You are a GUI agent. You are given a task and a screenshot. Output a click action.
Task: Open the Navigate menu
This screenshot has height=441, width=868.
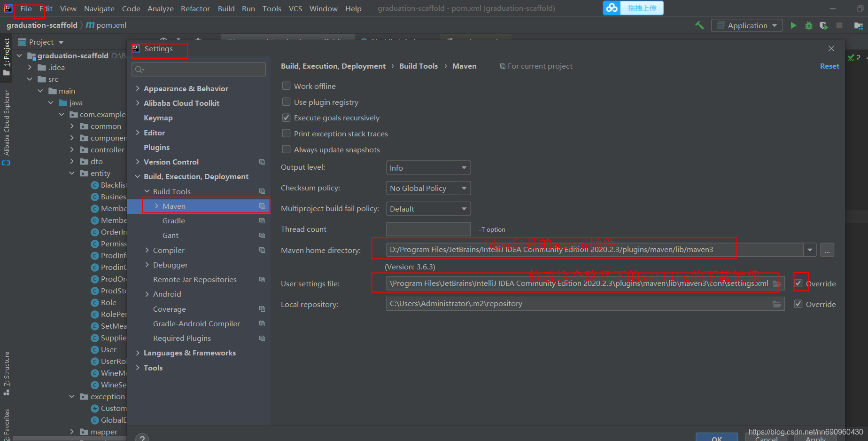click(99, 8)
